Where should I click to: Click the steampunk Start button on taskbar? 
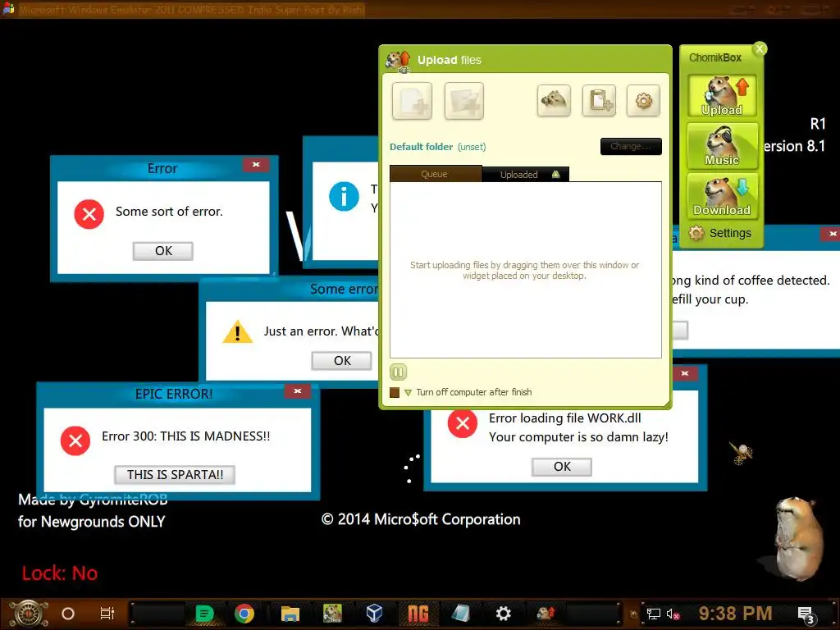[x=29, y=614]
